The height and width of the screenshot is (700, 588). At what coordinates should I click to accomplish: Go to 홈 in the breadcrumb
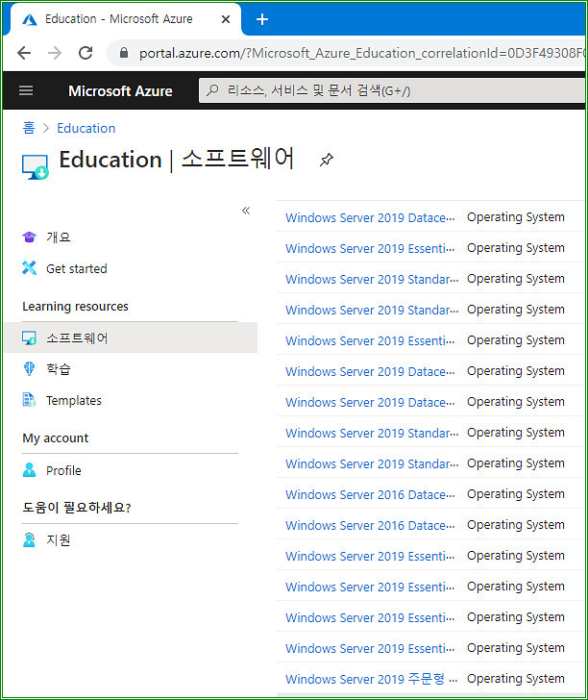coord(29,128)
